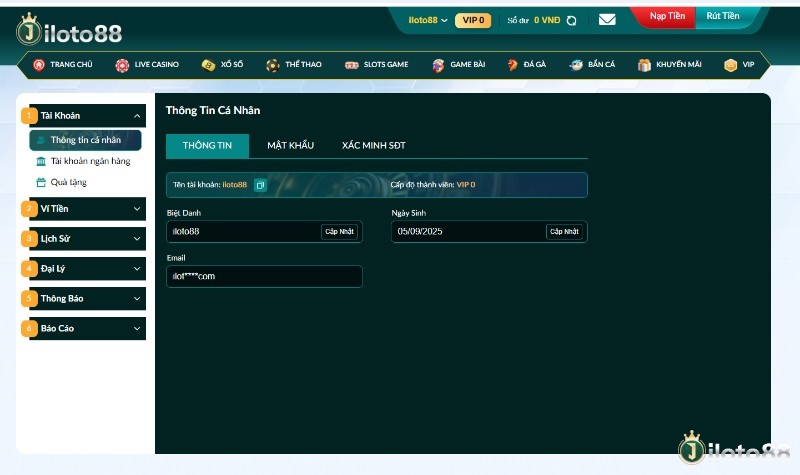Click the Khuyến Mãi gift box icon
Screen dimensions: 800x475
644,65
